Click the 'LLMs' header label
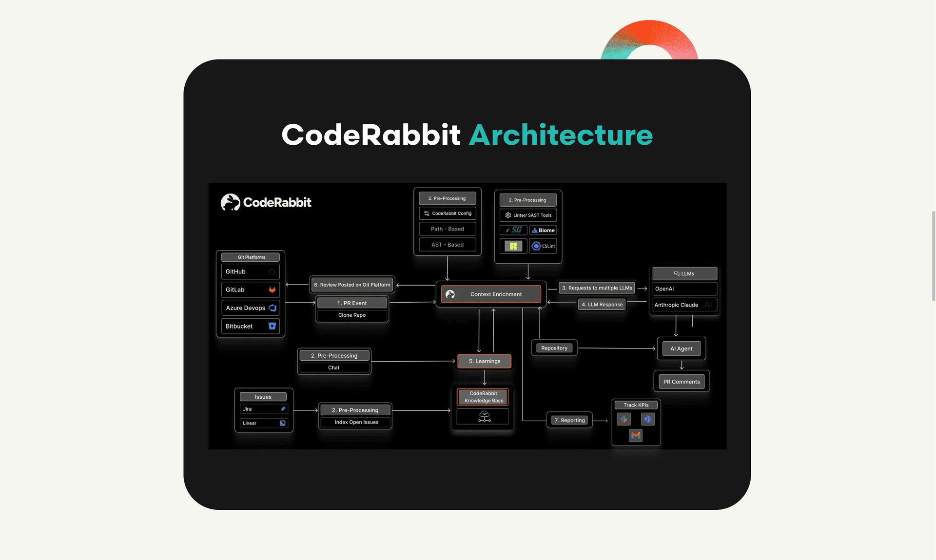This screenshot has width=936, height=560. (x=687, y=274)
